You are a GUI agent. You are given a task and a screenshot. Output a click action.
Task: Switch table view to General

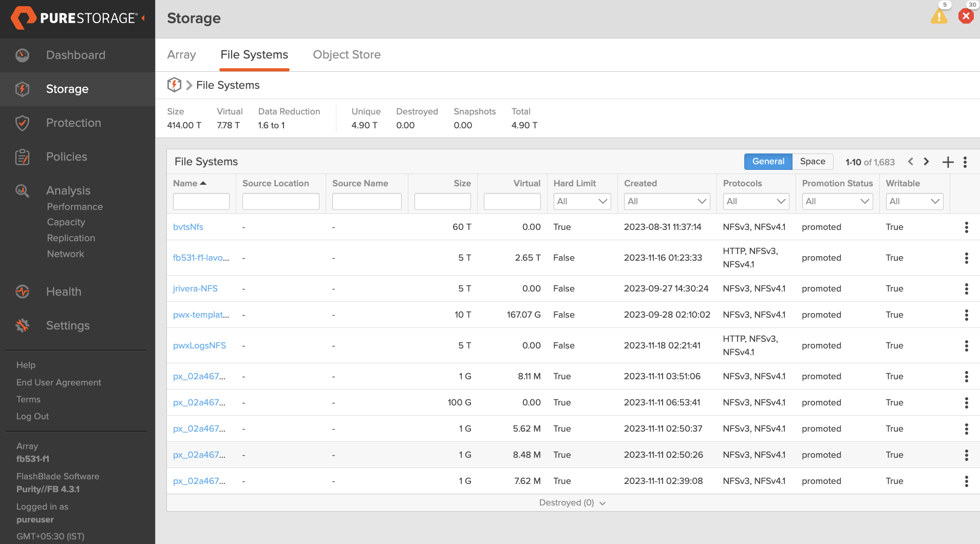pyautogui.click(x=768, y=162)
